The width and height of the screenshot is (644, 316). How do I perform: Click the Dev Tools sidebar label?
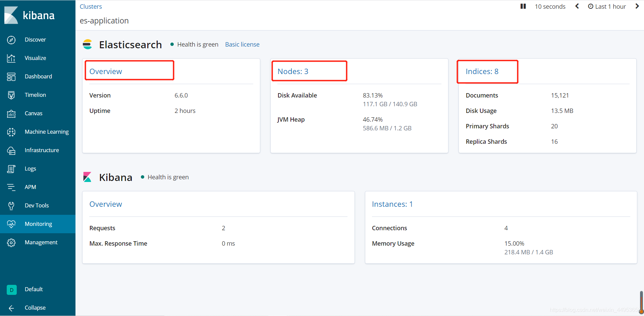point(37,205)
